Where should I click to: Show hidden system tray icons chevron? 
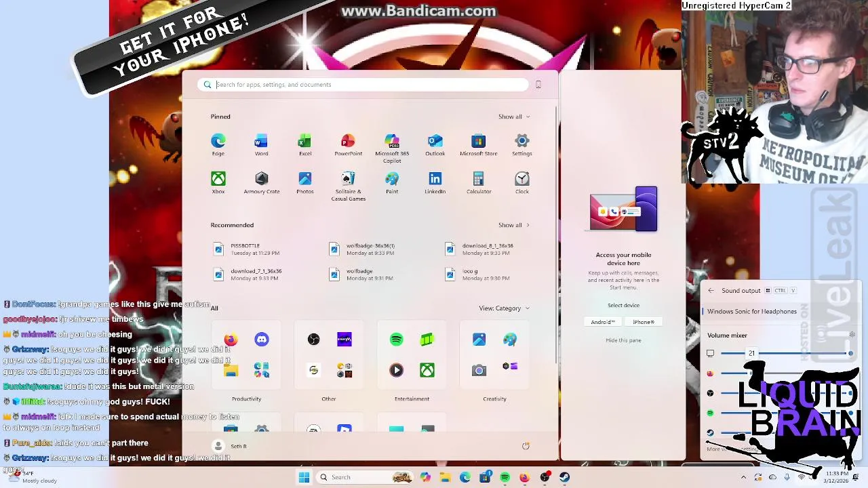coord(743,477)
